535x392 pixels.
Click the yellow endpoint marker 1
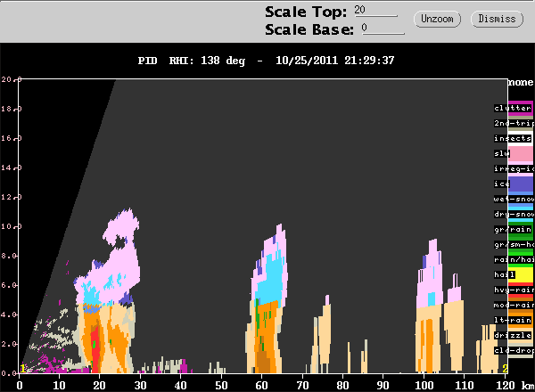pyautogui.click(x=22, y=369)
